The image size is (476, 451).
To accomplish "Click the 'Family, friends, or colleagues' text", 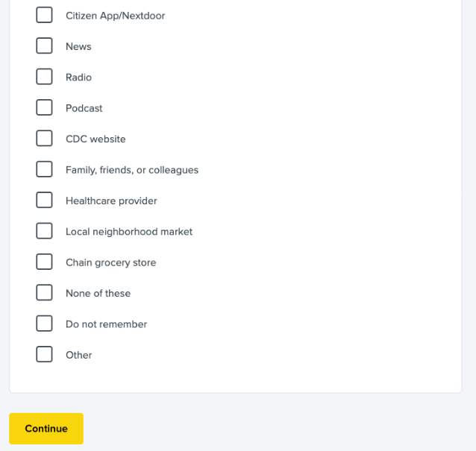I will [132, 170].
